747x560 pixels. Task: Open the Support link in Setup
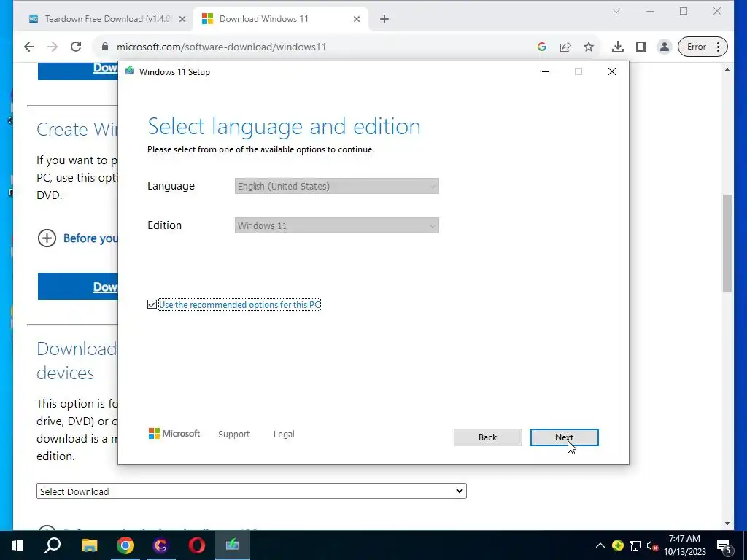tap(234, 435)
